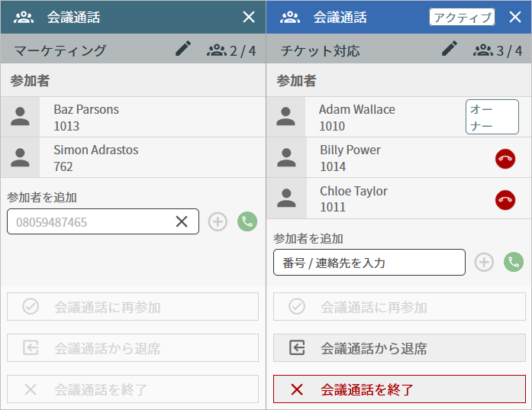Click the 08059487465 participant input field
532x410 pixels.
click(103, 221)
